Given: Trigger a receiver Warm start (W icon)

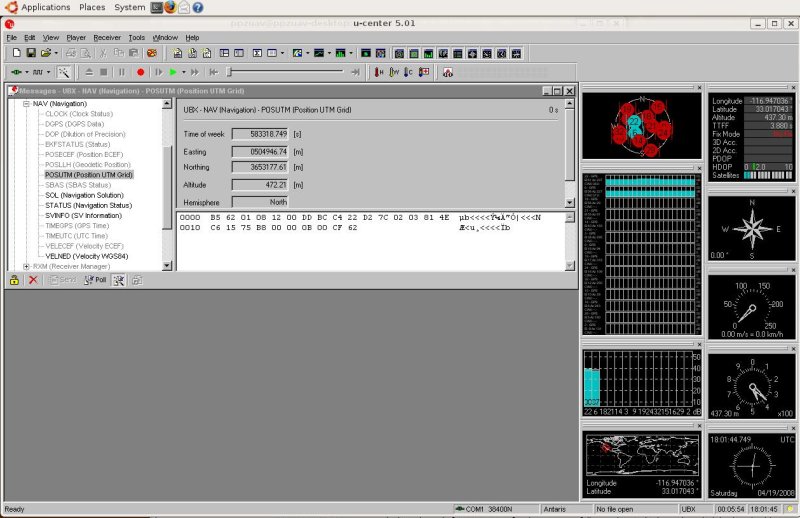Looking at the screenshot, I should click(394, 72).
